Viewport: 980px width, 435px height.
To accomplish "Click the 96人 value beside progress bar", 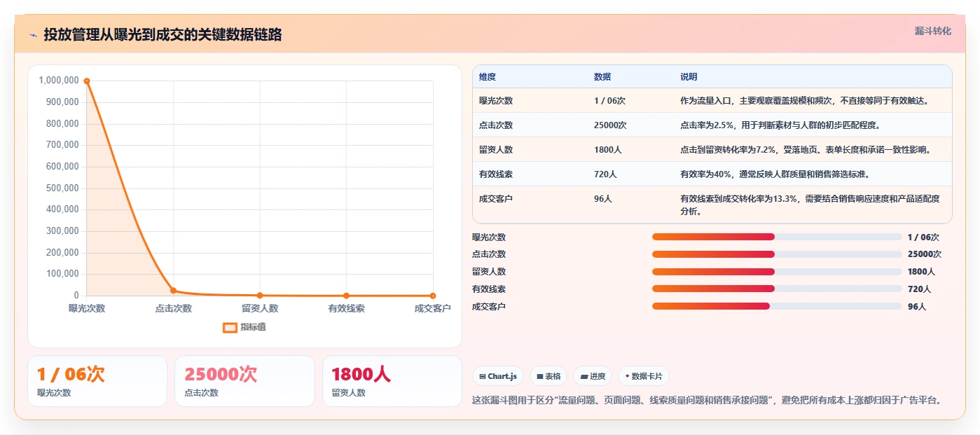I will (917, 306).
